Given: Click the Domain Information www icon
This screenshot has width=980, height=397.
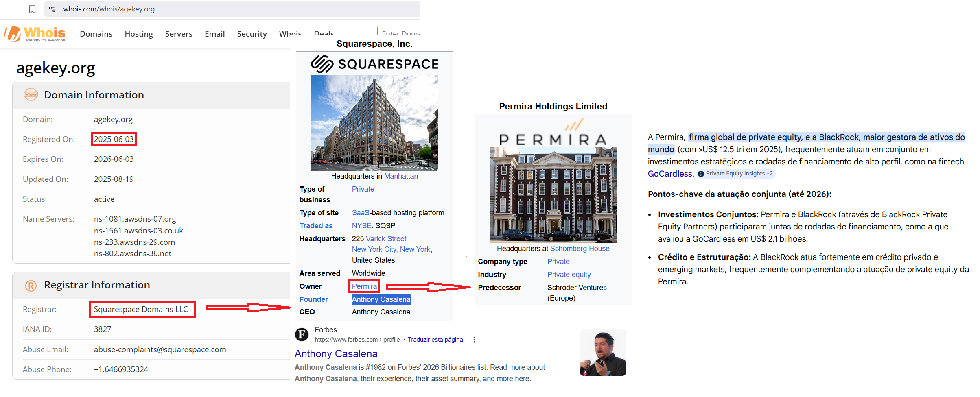Looking at the screenshot, I should (x=31, y=94).
